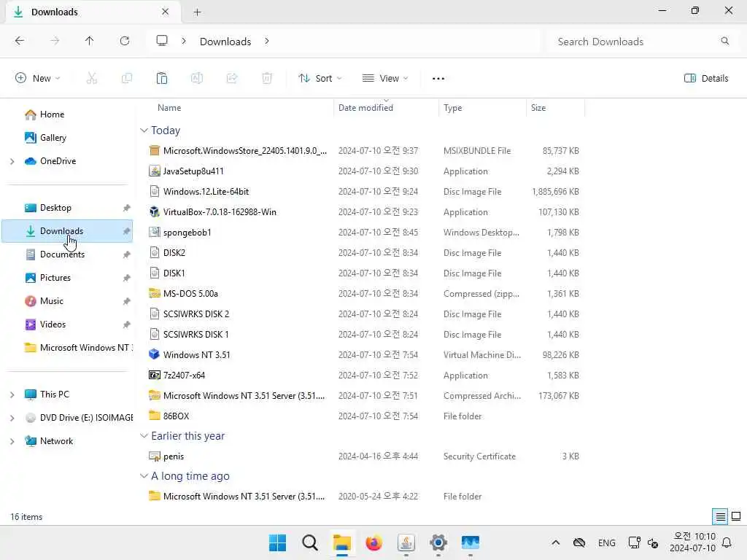The height and width of the screenshot is (560, 747).
Task: Open the New dropdown menu
Action: click(x=38, y=78)
